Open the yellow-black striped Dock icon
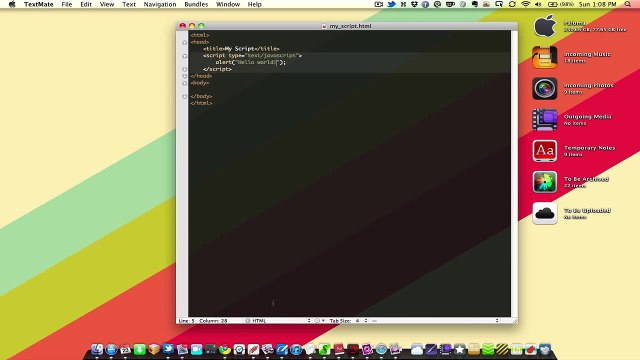 coord(502,350)
